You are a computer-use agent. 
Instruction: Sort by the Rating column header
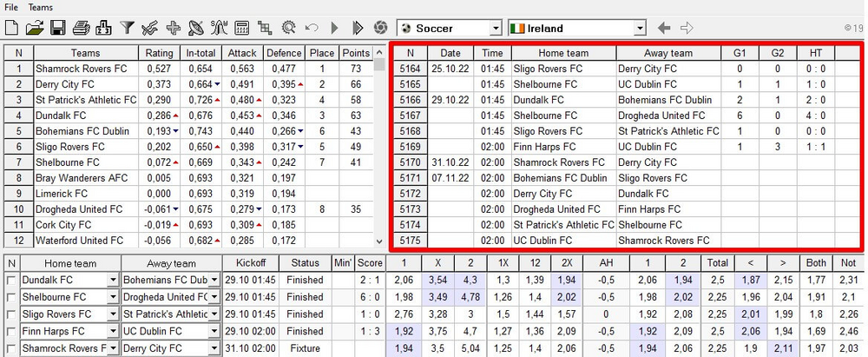tap(158, 53)
